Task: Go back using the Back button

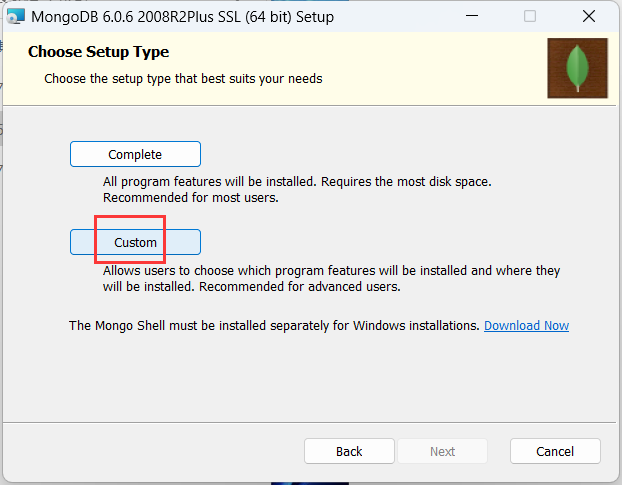Action: pyautogui.click(x=349, y=451)
